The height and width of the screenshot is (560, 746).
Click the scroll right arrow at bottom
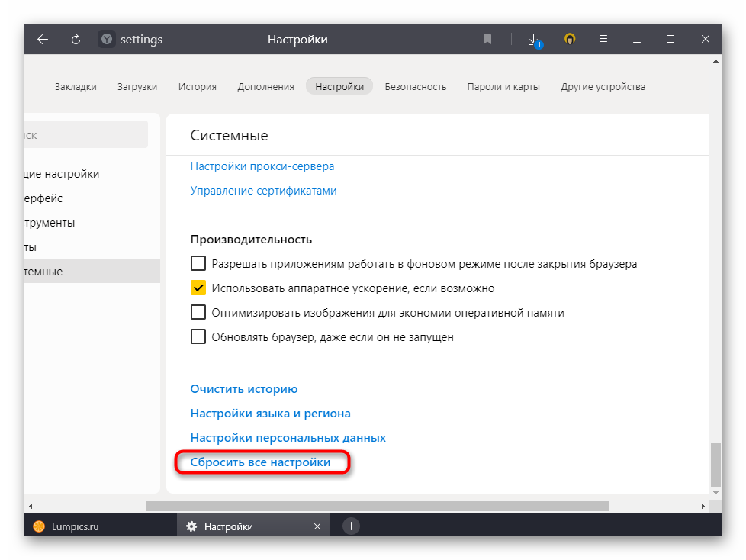[x=703, y=506]
